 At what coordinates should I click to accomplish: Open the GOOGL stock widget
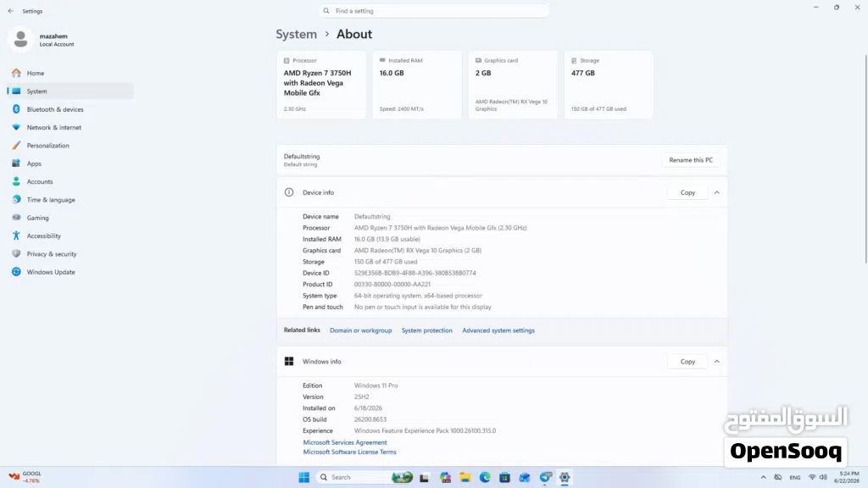point(25,478)
